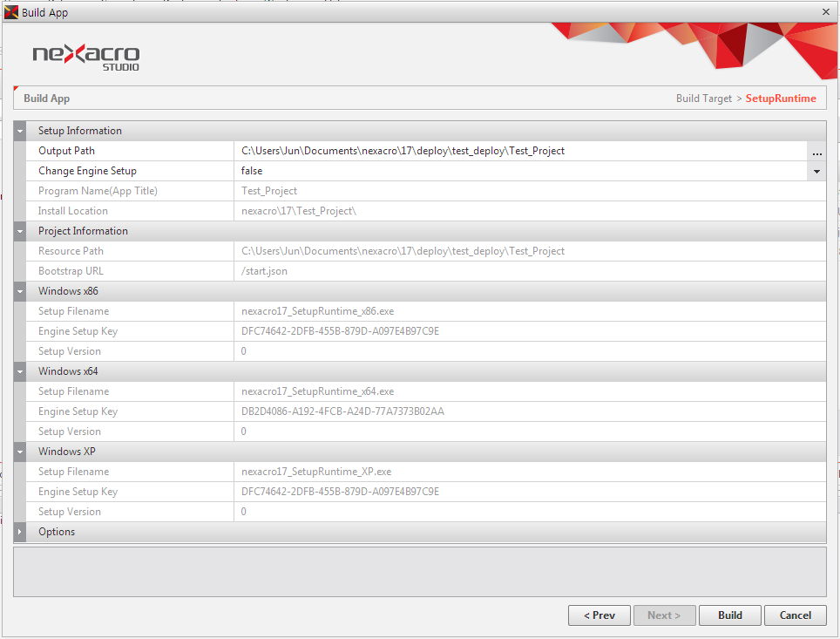This screenshot has width=840, height=639.
Task: Select the Bootstrap URL row
Action: (122, 271)
